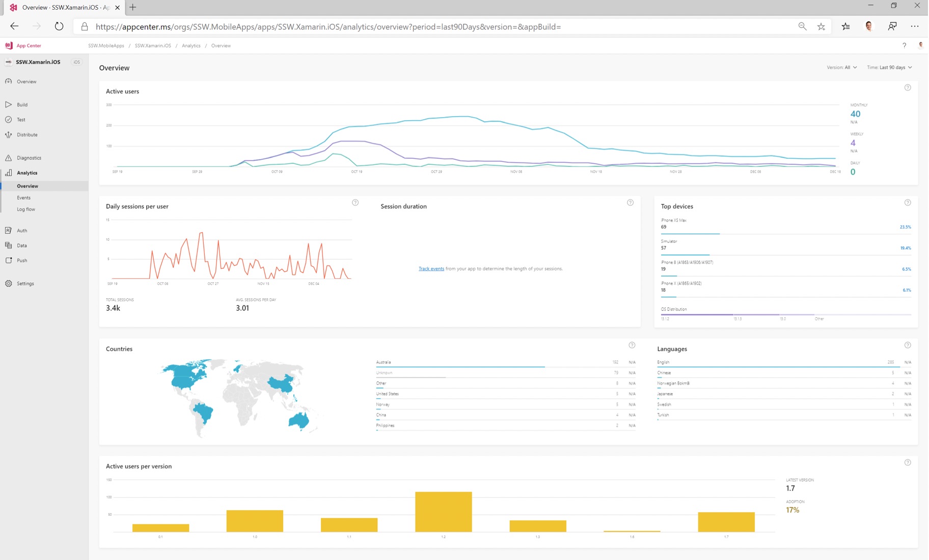The height and width of the screenshot is (560, 929).
Task: Open Diagnostics warning triangle icon
Action: coord(9,158)
